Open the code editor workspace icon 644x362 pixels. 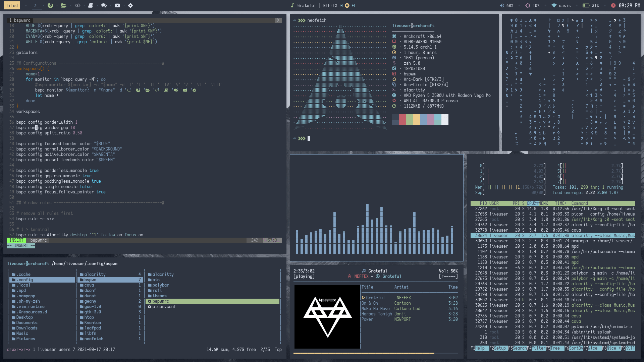[x=77, y=5]
